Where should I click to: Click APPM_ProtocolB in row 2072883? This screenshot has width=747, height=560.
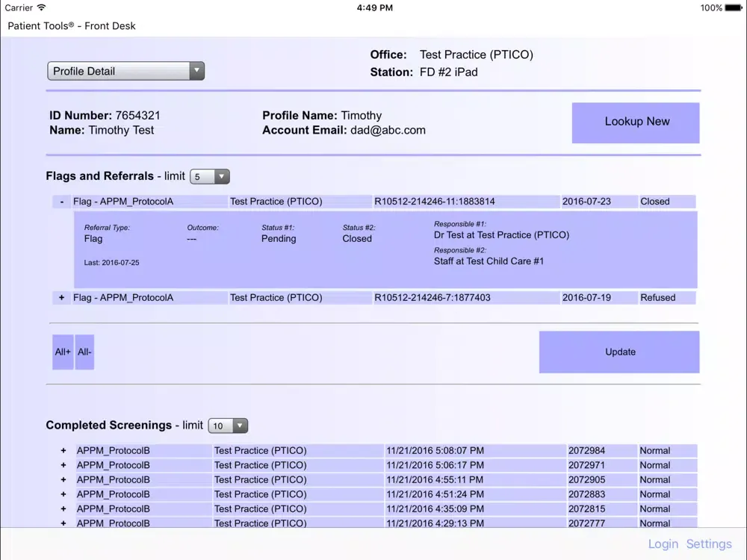tap(113, 494)
